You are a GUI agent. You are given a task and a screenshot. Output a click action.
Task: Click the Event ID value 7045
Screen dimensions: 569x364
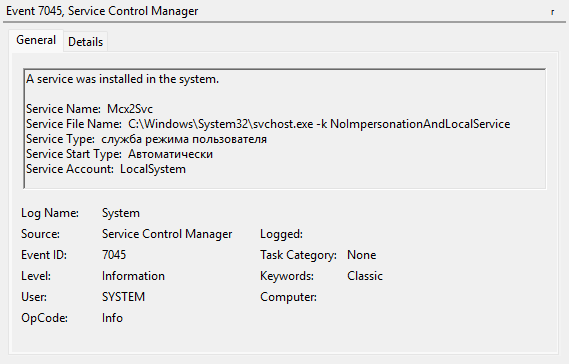pyautogui.click(x=114, y=255)
